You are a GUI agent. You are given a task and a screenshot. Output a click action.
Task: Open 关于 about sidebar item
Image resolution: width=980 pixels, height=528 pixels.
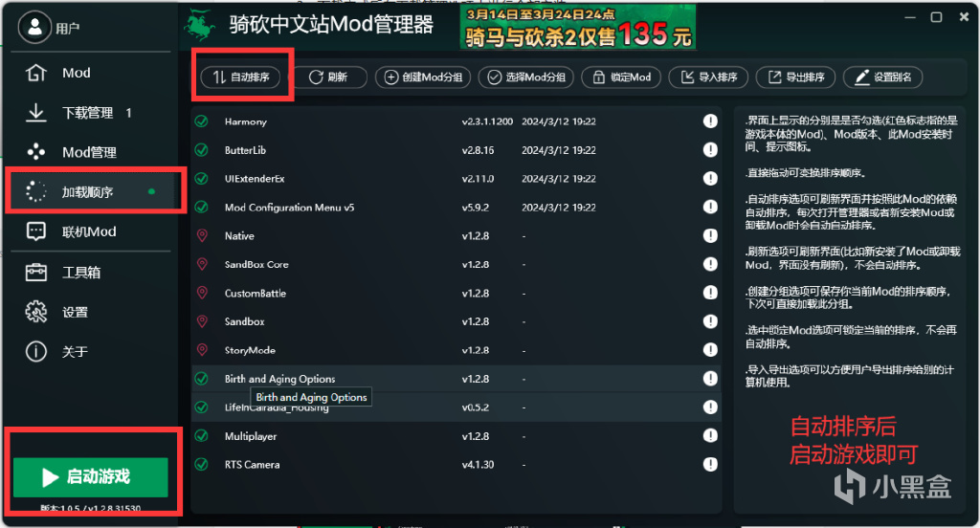click(x=91, y=352)
